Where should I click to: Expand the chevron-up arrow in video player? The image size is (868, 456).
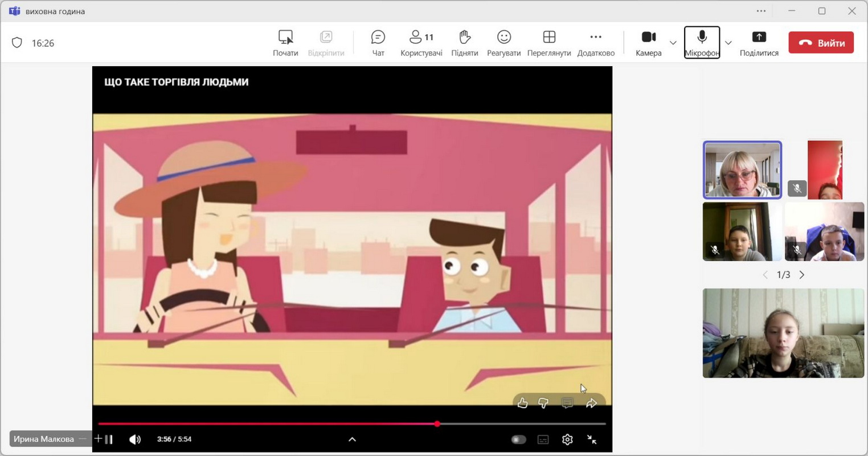352,439
